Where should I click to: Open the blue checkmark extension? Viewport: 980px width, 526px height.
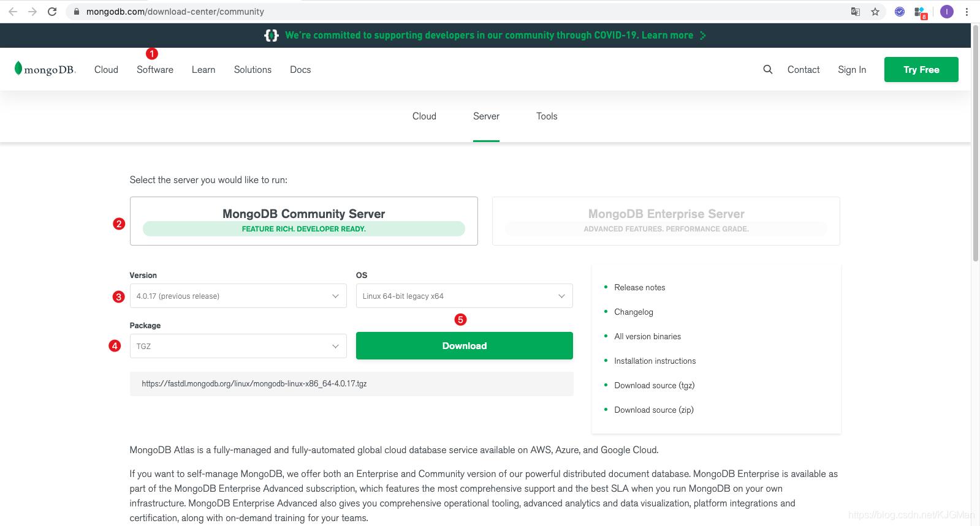click(x=900, y=12)
